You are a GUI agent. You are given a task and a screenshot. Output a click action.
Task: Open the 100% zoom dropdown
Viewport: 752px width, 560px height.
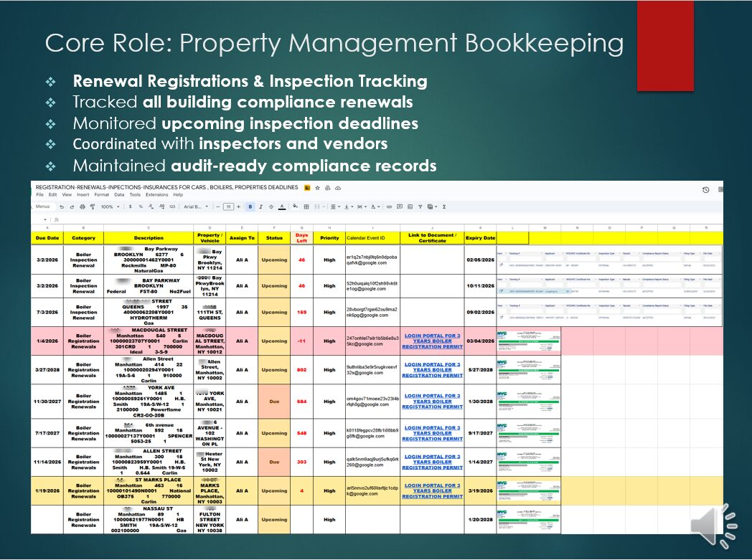[111, 207]
